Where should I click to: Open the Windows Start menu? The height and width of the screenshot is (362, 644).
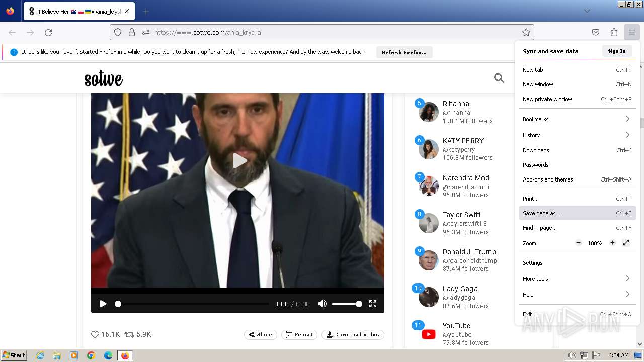point(14,355)
